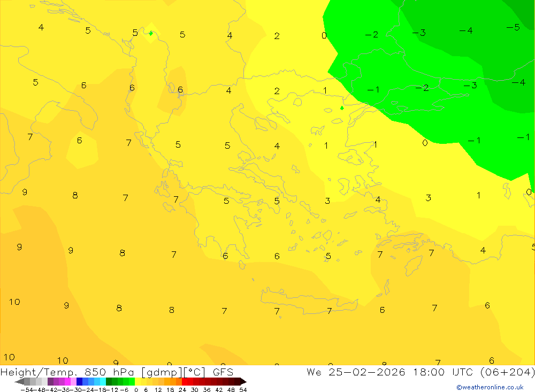The height and width of the screenshot is (392, 535).
Task: Click the 'GFS' model label in the title
Action: coord(223,372)
